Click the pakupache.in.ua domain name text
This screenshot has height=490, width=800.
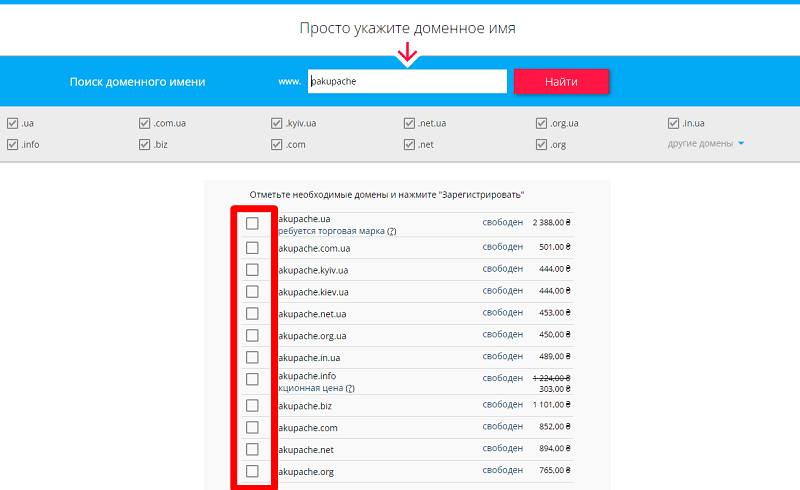pos(309,358)
